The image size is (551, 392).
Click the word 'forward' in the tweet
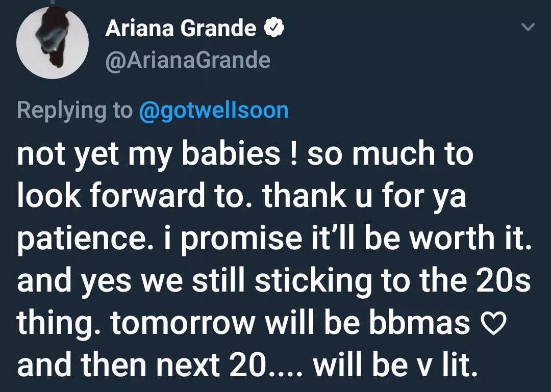click(x=147, y=195)
